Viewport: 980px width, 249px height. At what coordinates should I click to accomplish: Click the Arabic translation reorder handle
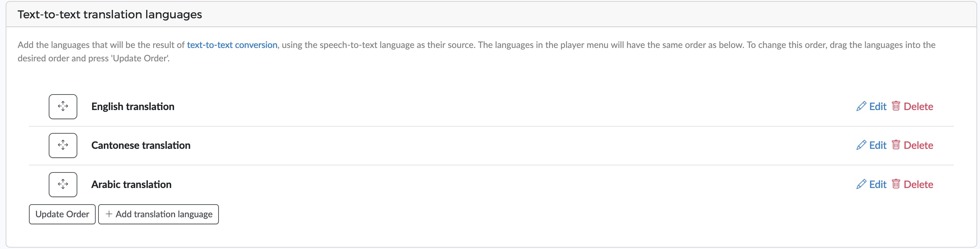click(x=63, y=184)
